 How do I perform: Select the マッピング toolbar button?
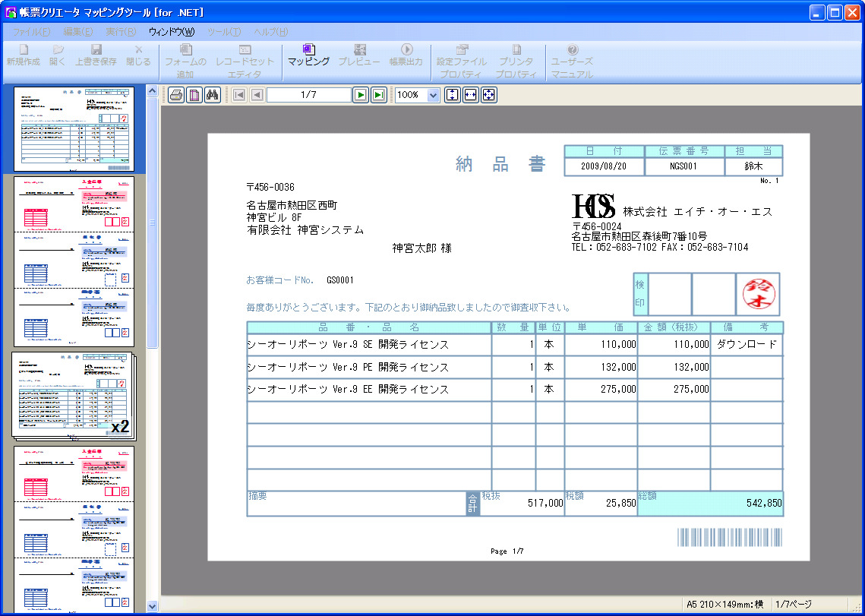coord(309,55)
